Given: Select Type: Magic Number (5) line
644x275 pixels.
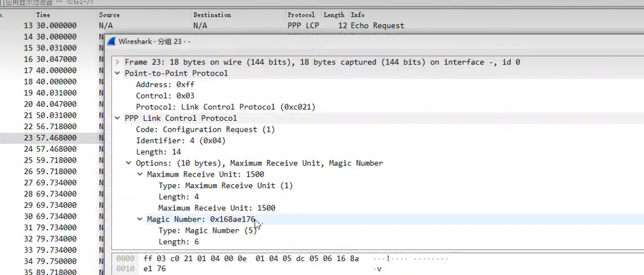Looking at the screenshot, I should coord(207,231).
